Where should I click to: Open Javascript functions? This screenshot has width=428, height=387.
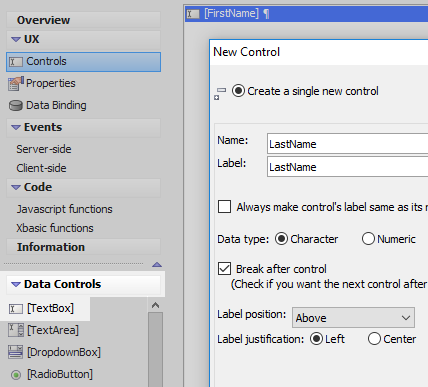pos(64,209)
